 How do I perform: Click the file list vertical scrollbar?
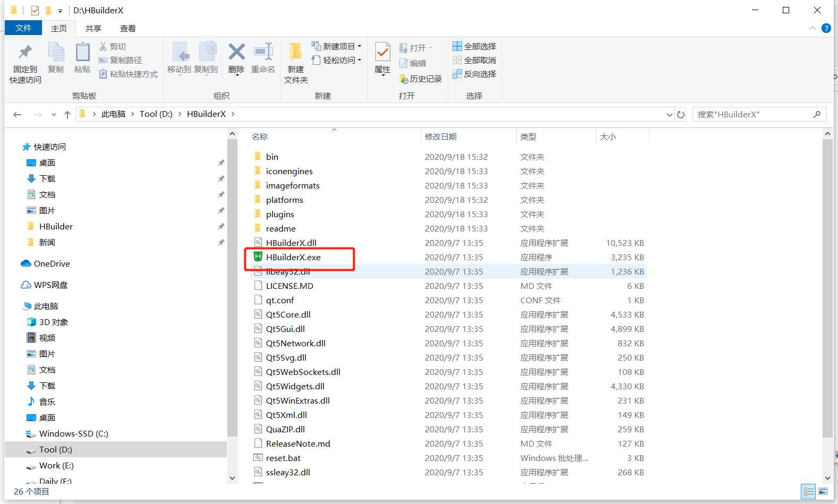tap(827, 288)
